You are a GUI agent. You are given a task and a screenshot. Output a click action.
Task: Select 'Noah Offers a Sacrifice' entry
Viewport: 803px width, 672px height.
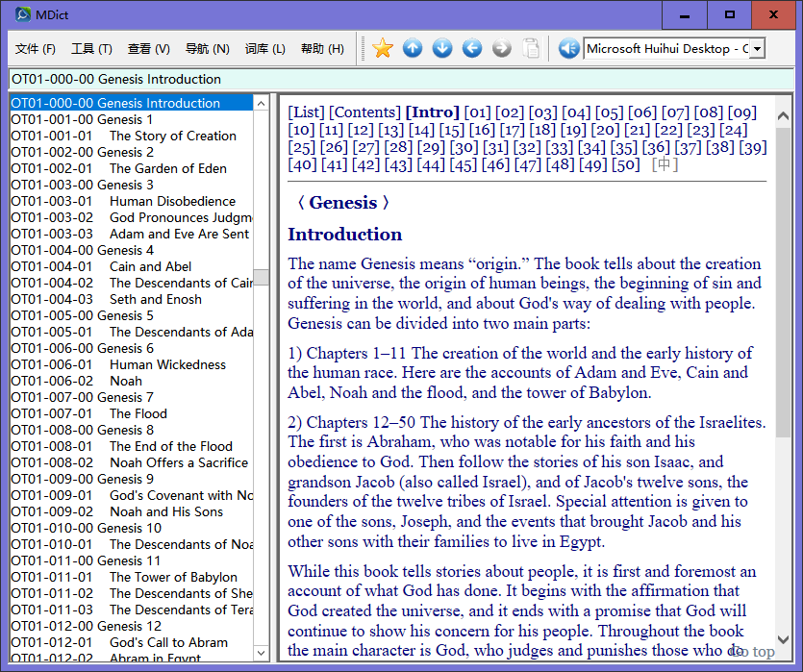[132, 462]
